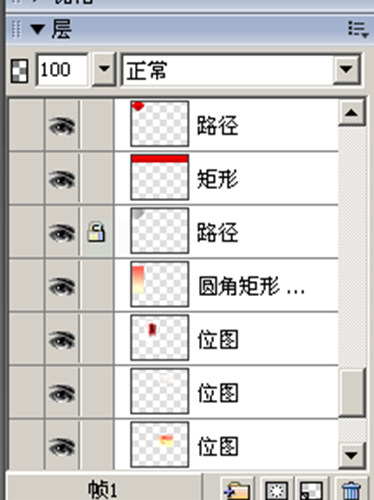This screenshot has width=374, height=500.
Task: Unlock the locked 路径 layer via lock icon
Action: pyautogui.click(x=96, y=232)
